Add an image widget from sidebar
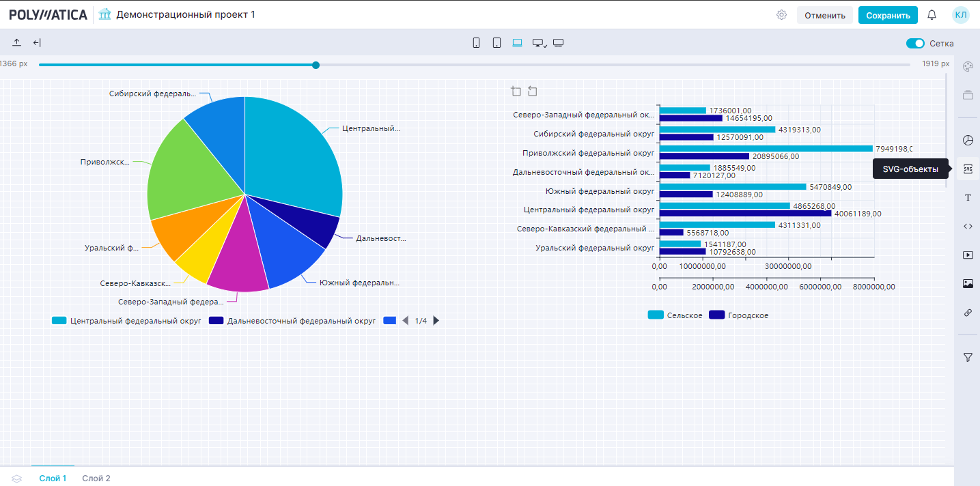This screenshot has width=980, height=486. point(968,284)
